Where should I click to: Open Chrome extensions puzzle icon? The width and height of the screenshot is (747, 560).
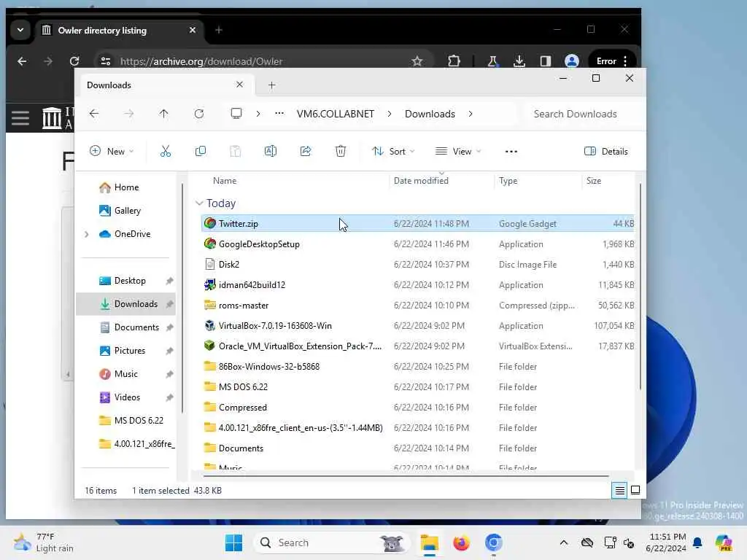click(x=454, y=61)
